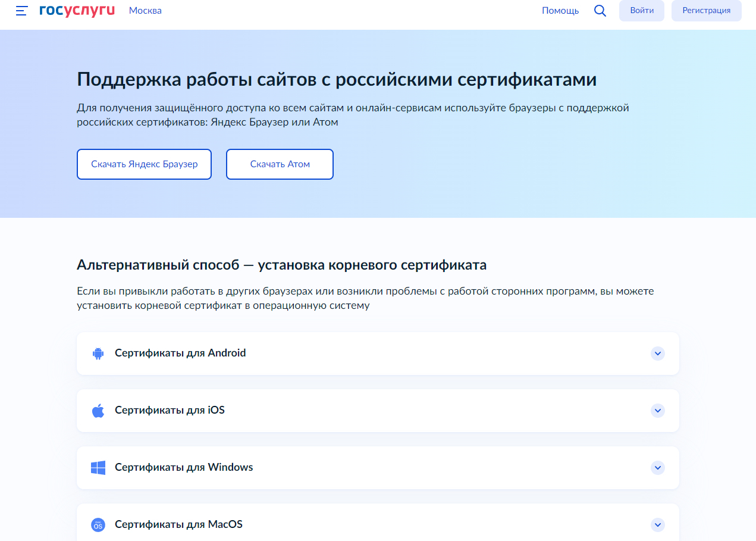Viewport: 756px width, 541px height.
Task: Open search with the magnifier icon
Action: pyautogui.click(x=600, y=11)
